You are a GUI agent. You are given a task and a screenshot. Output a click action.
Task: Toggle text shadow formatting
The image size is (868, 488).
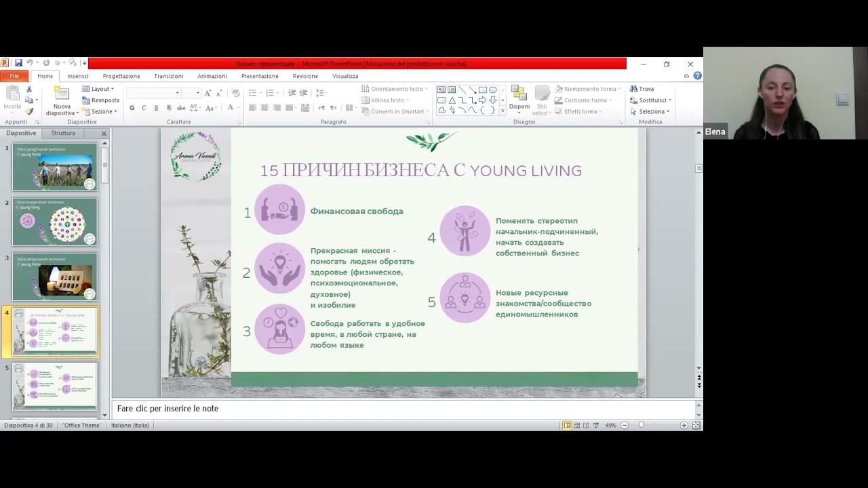click(x=168, y=108)
